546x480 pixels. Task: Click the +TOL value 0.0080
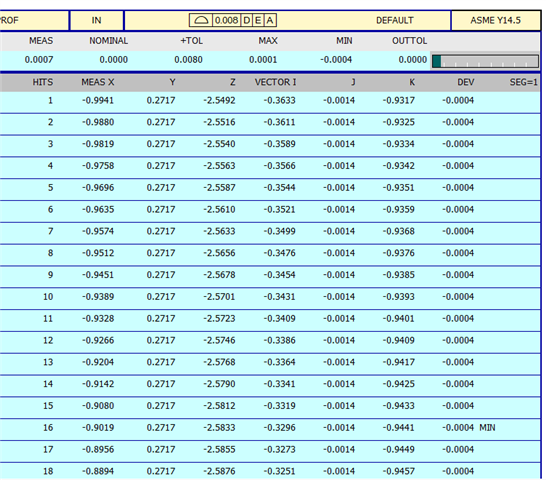pos(188,60)
